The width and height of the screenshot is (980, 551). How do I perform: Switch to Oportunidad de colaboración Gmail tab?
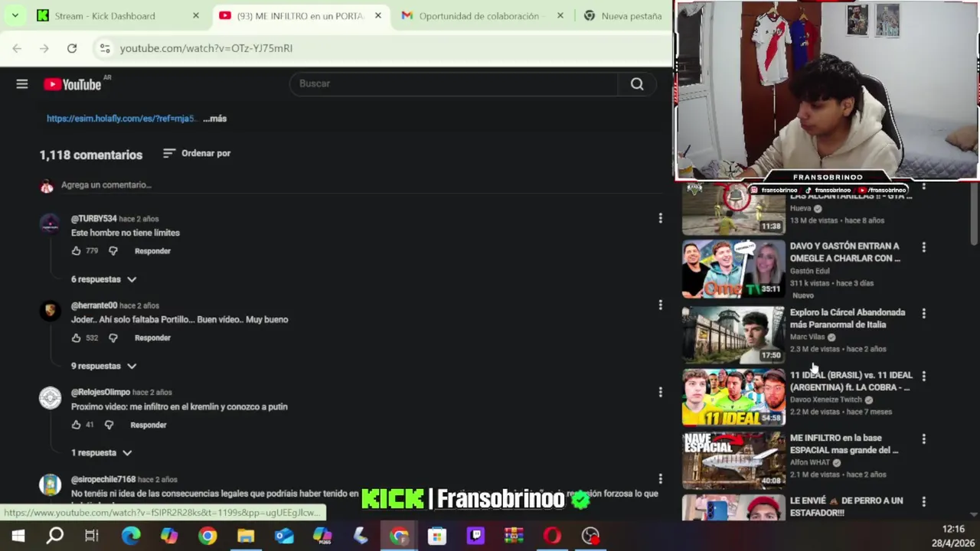tap(479, 15)
